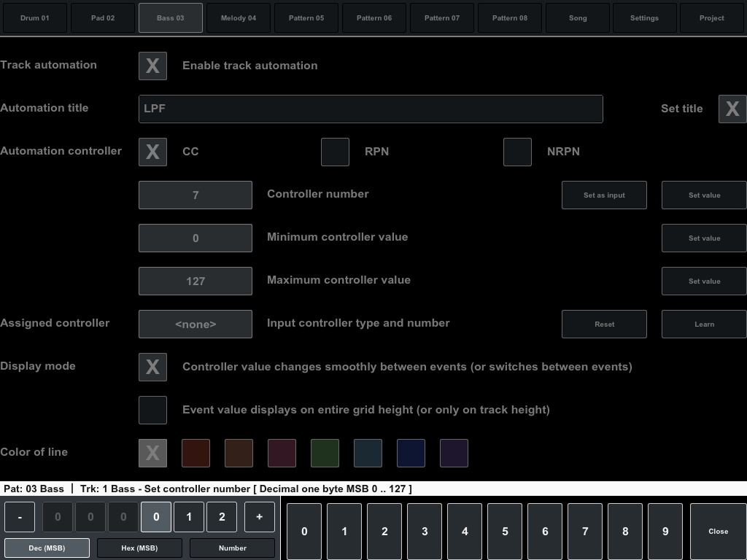Screen dimensions: 747x560
Task: Tap keypad digit 7
Action: pyautogui.click(x=585, y=532)
